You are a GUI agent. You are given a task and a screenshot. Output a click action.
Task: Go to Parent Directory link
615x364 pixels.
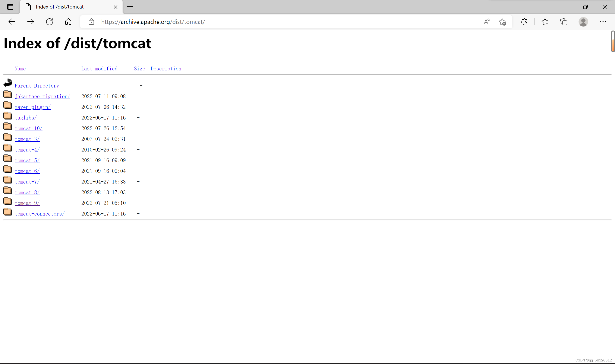point(37,86)
